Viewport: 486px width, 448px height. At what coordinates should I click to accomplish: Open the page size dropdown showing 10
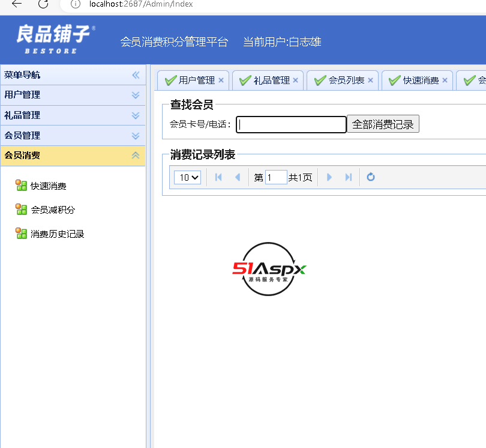pos(188,178)
